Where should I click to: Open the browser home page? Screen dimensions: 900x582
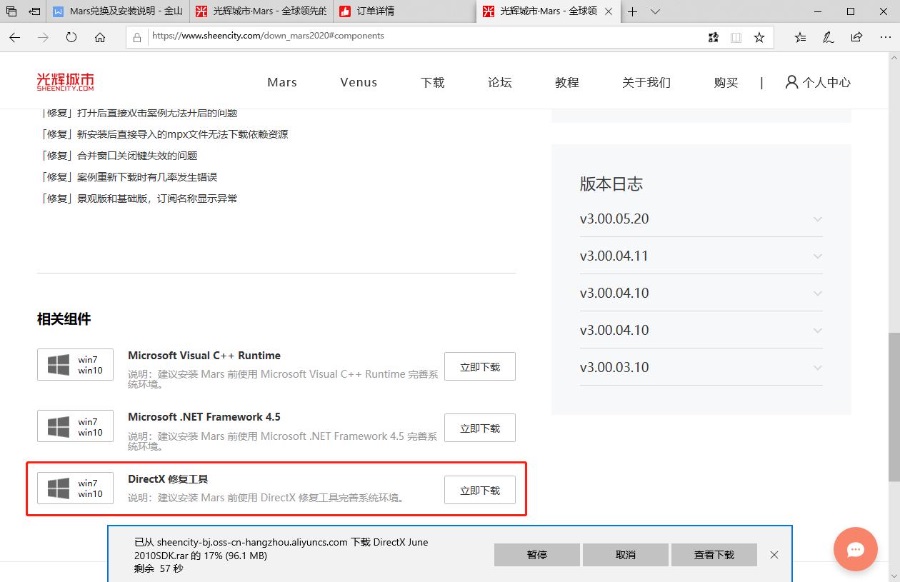(100, 37)
